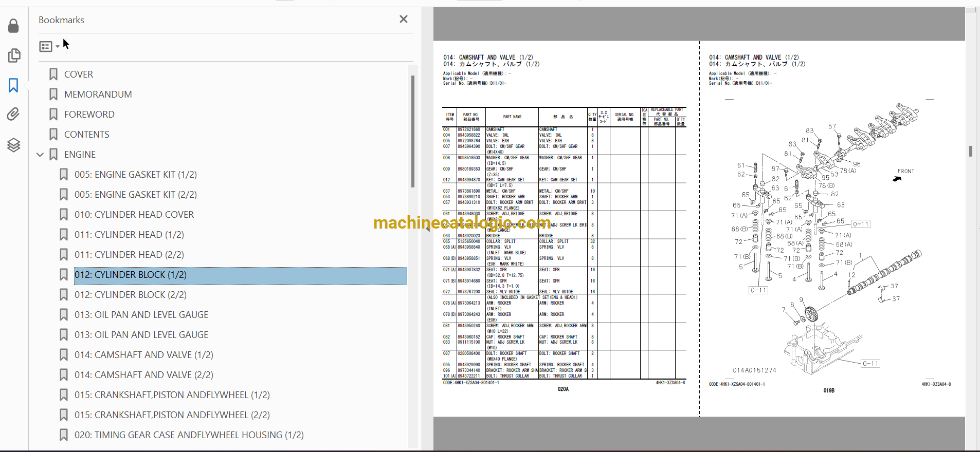Click bookmark icon beside 011: CYLINDER HEAD (2/2)

[64, 255]
